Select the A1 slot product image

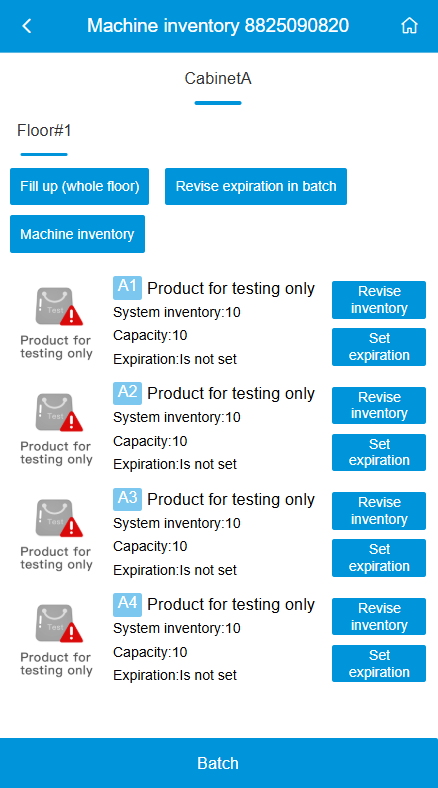pyautogui.click(x=56, y=322)
